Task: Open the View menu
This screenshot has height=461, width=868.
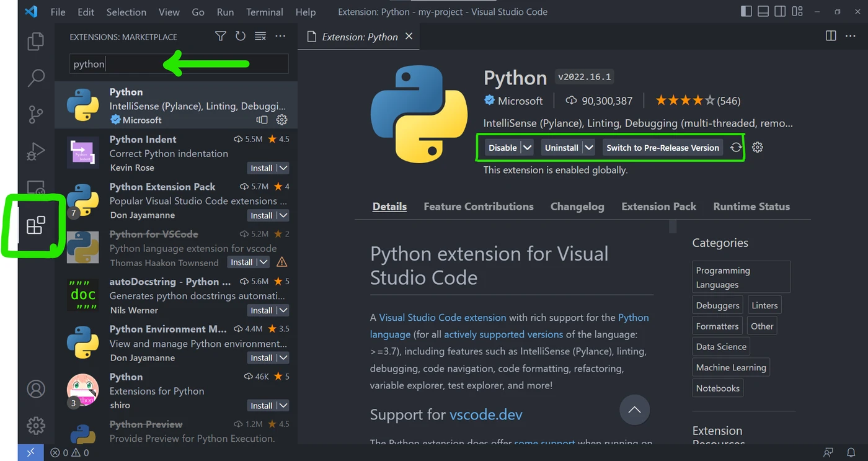Action: pos(169,12)
